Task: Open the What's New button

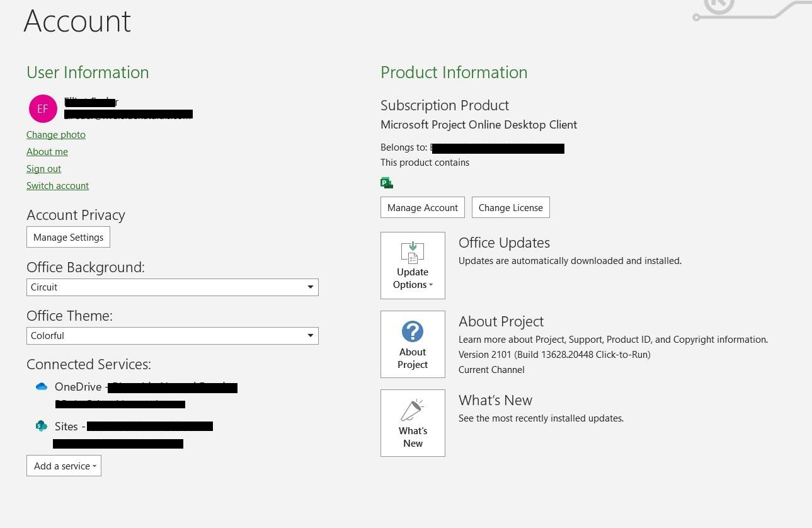Action: (x=413, y=423)
